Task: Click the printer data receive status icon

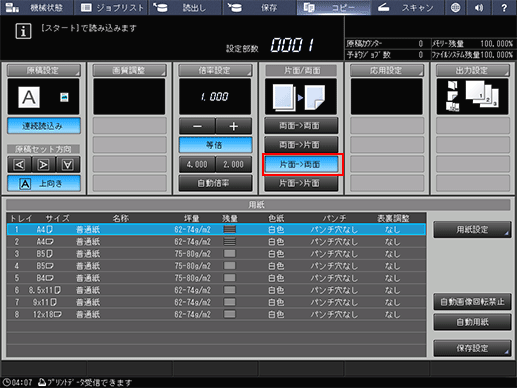Action: [42, 382]
